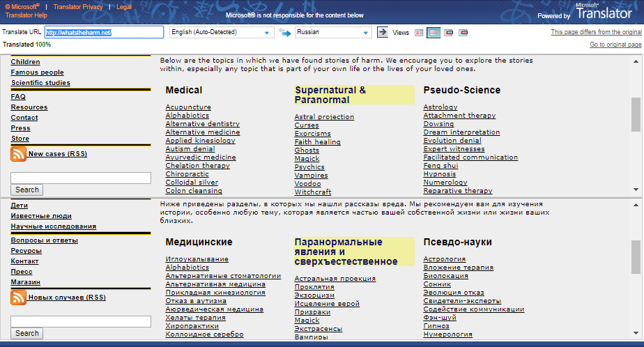Open the Legal link in header
Image resolution: width=644 pixels, height=347 pixels.
point(123,6)
